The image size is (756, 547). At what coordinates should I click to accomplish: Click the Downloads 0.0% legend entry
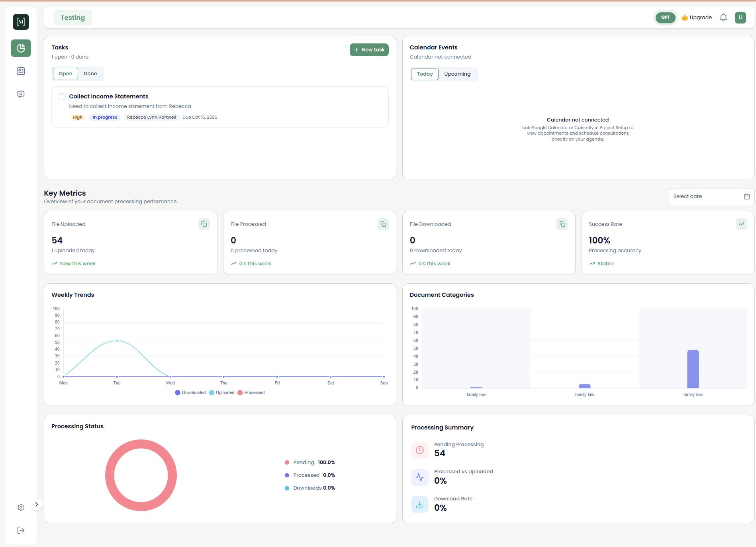(310, 488)
